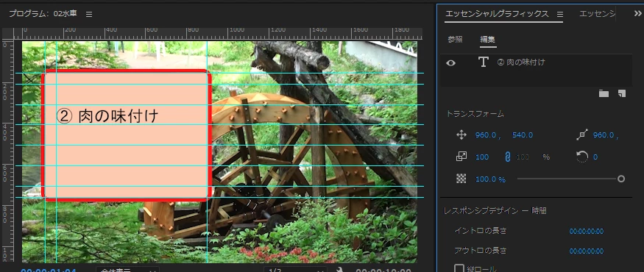Image resolution: width=644 pixels, height=272 pixels.
Task: Click the opacity checkerboard icon
Action: coord(461,179)
